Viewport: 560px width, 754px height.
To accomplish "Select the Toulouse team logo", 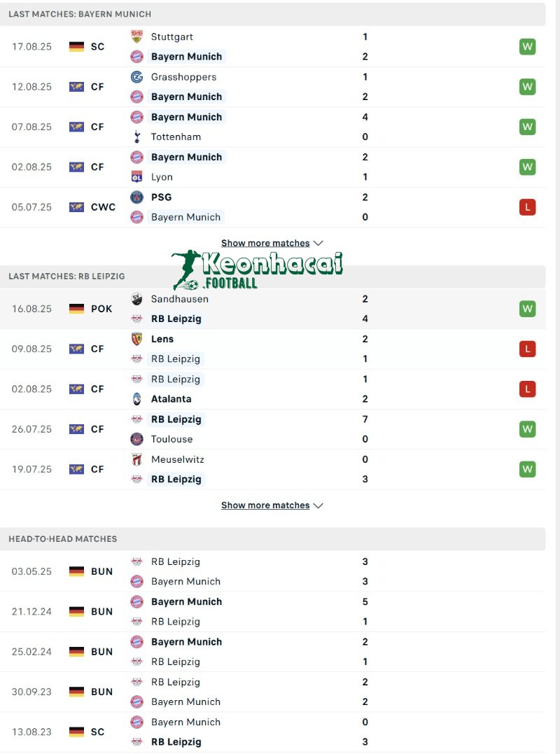I will pyautogui.click(x=136, y=439).
